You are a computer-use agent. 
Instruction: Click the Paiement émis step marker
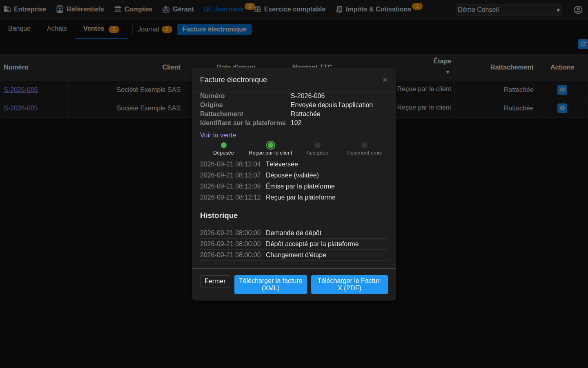[x=365, y=145]
